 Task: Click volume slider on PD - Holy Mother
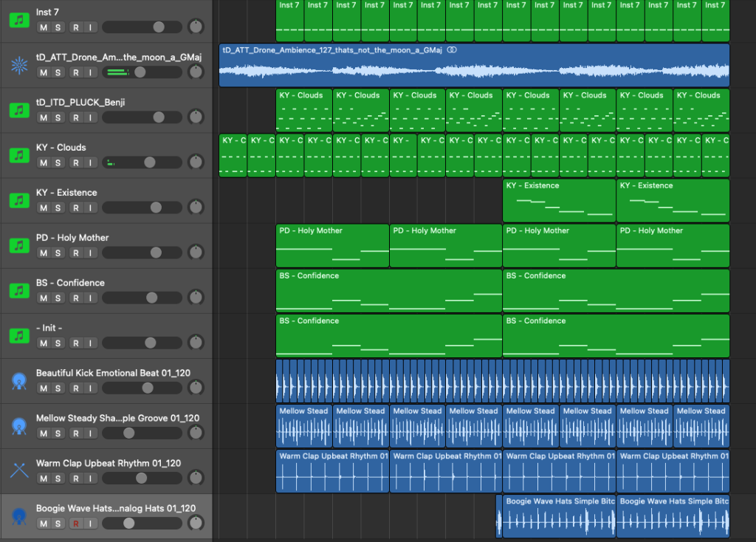142,253
